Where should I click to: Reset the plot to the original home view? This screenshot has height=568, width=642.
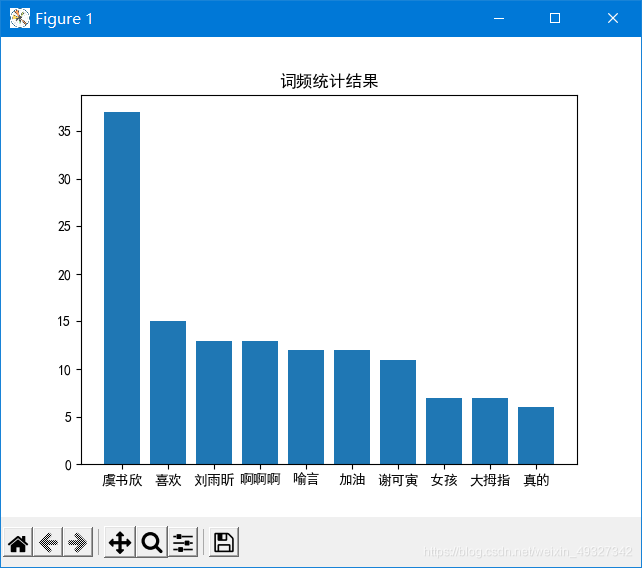18,543
